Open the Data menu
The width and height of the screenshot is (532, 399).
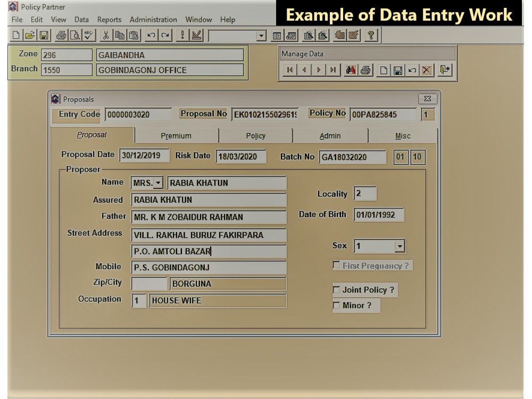tap(81, 19)
